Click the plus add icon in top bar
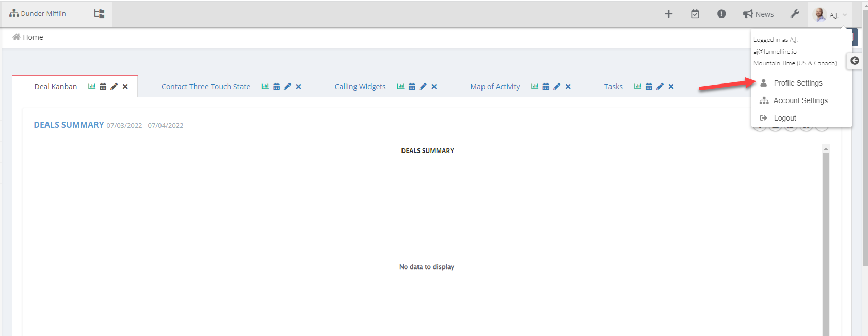The image size is (868, 336). point(668,14)
